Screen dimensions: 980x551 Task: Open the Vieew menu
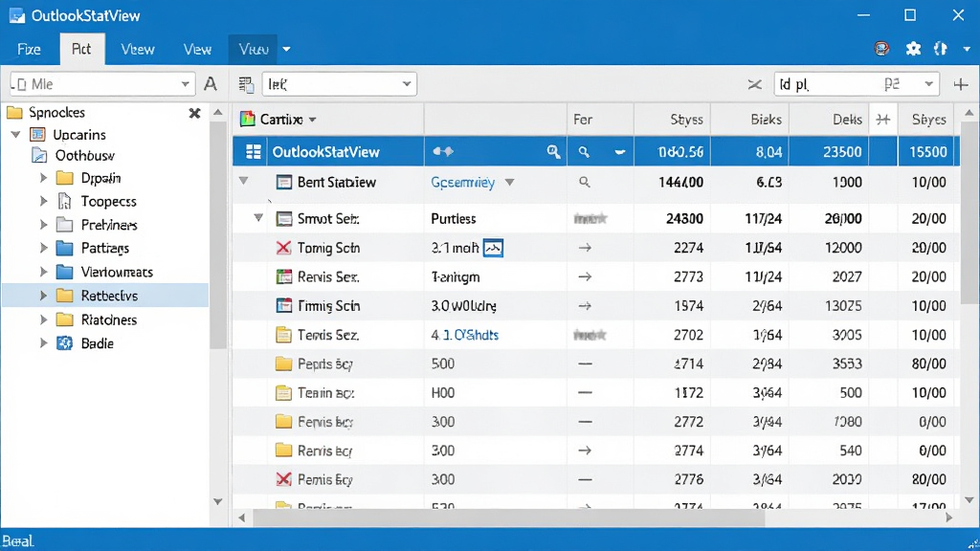(x=138, y=50)
